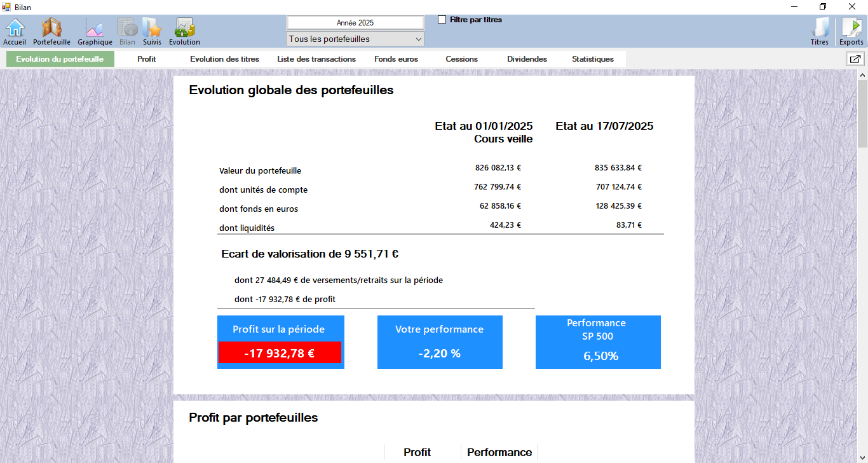This screenshot has height=463, width=868.
Task: Go to the Cessions tab
Action: click(461, 59)
